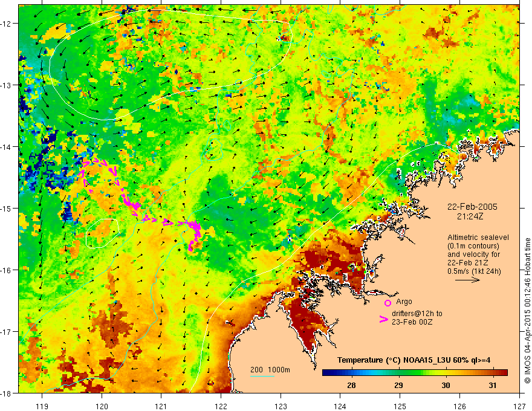Click the '23-Feb 00Z' legend text
532x411 pixels.
click(x=412, y=322)
